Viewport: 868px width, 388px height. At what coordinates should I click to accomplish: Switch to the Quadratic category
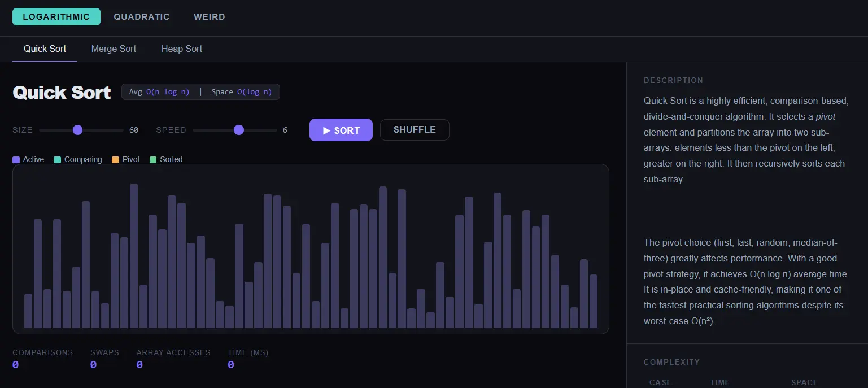[x=142, y=17]
